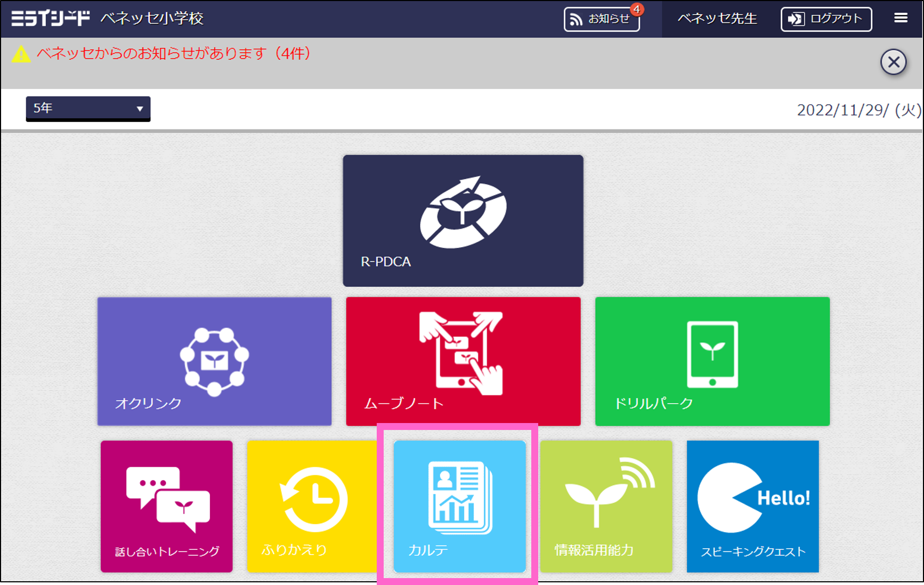This screenshot has height=585, width=924.
Task: Open the hamburger menu
Action: click(901, 18)
